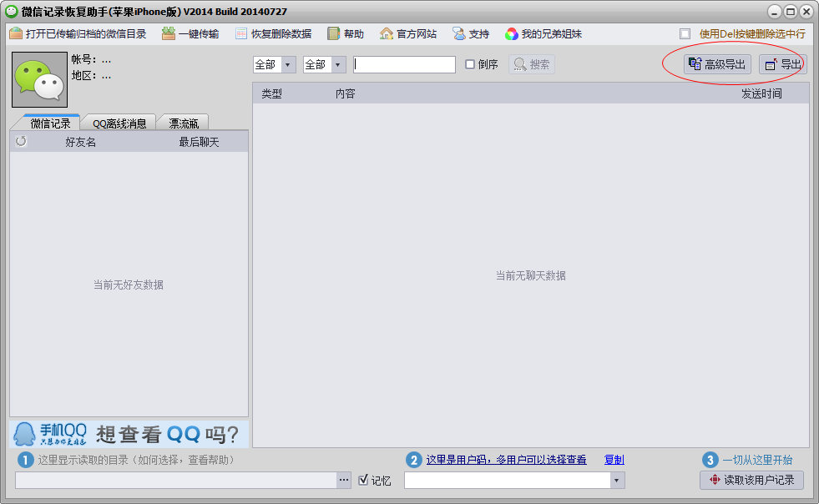The image size is (819, 504).
Task: Enable 使用Del按键删除选中行 checkbox
Action: click(685, 34)
